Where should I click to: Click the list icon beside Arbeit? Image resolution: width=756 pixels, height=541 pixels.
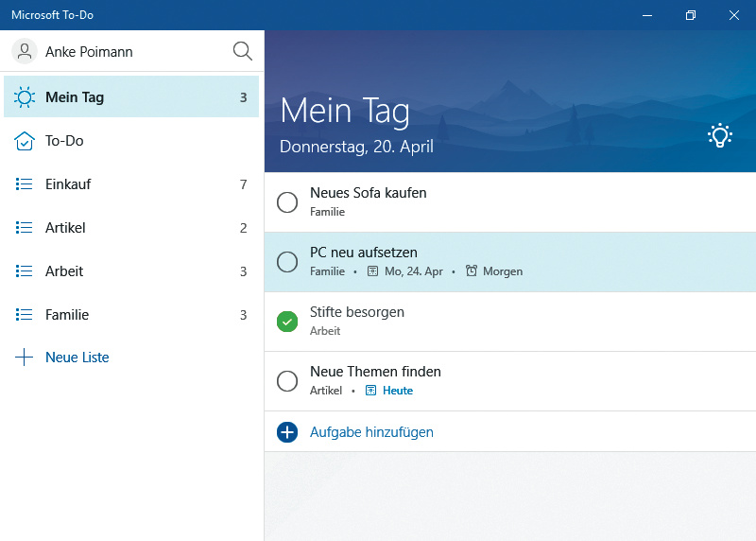coord(25,271)
